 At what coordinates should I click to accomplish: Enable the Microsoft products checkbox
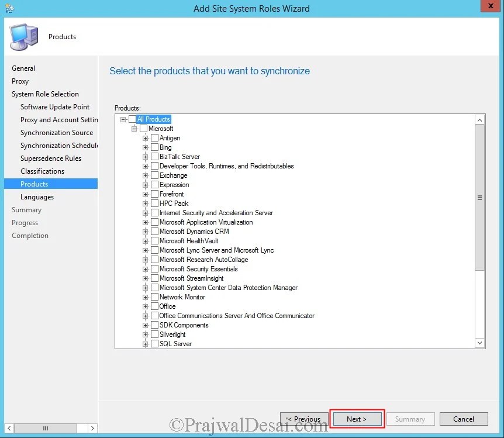point(142,128)
